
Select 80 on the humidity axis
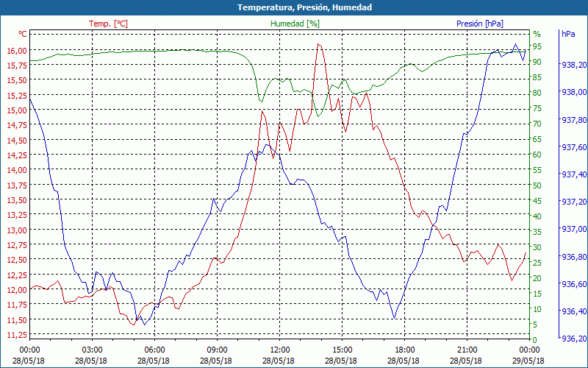coord(537,93)
